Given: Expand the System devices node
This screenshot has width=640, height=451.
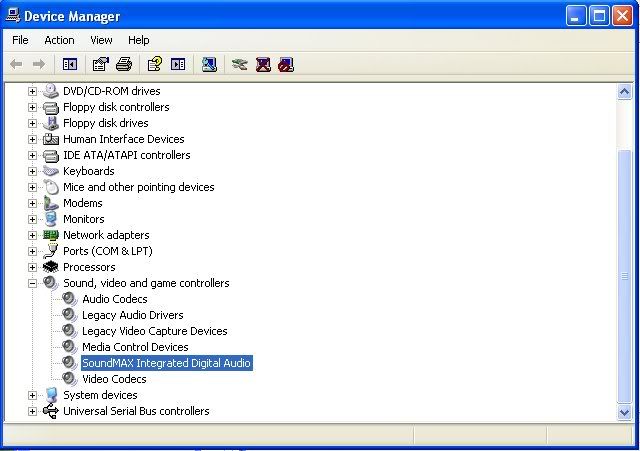Looking at the screenshot, I should click(32, 395).
